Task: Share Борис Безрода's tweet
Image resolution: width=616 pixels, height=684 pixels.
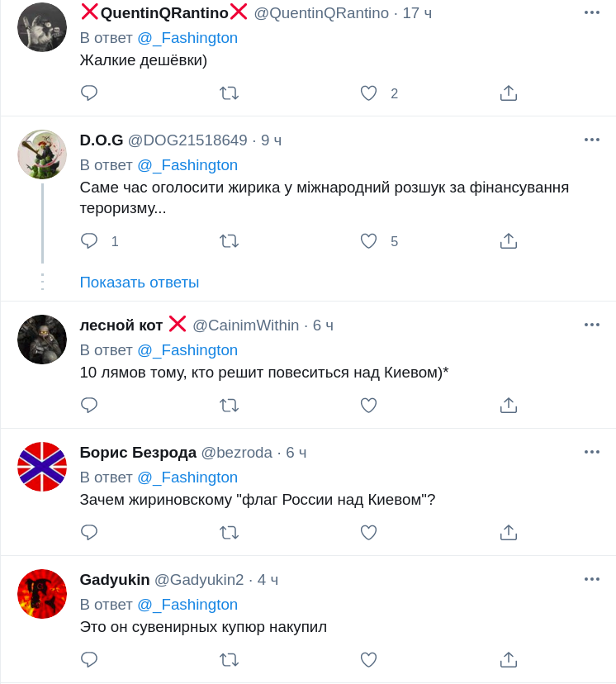Action: (509, 532)
